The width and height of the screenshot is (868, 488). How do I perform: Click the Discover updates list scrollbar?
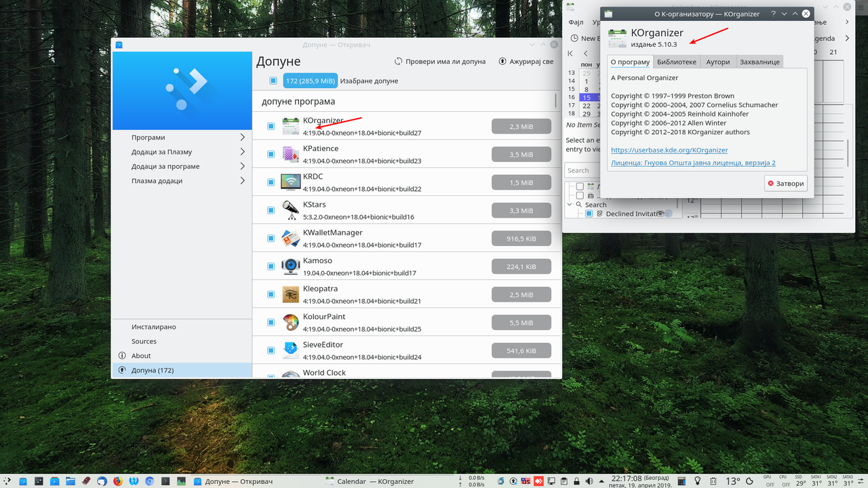[557, 102]
